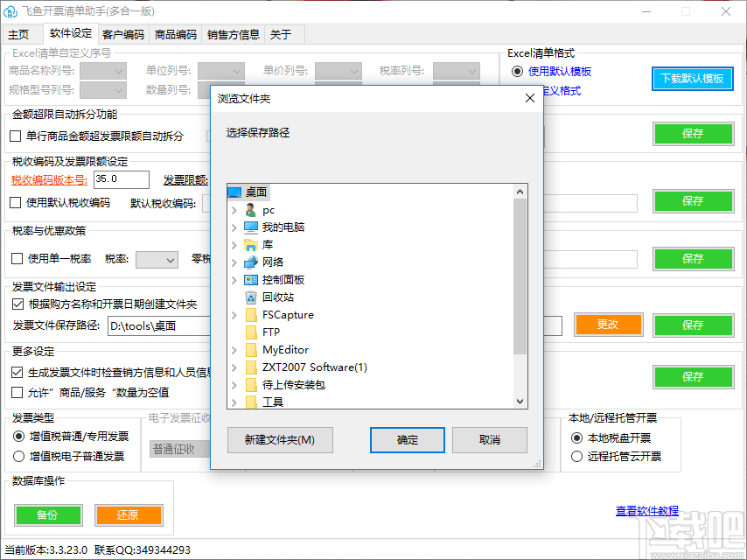The width and height of the screenshot is (747, 560).
Task: Click the 飞鱼 app logo in the title bar
Action: tap(10, 11)
